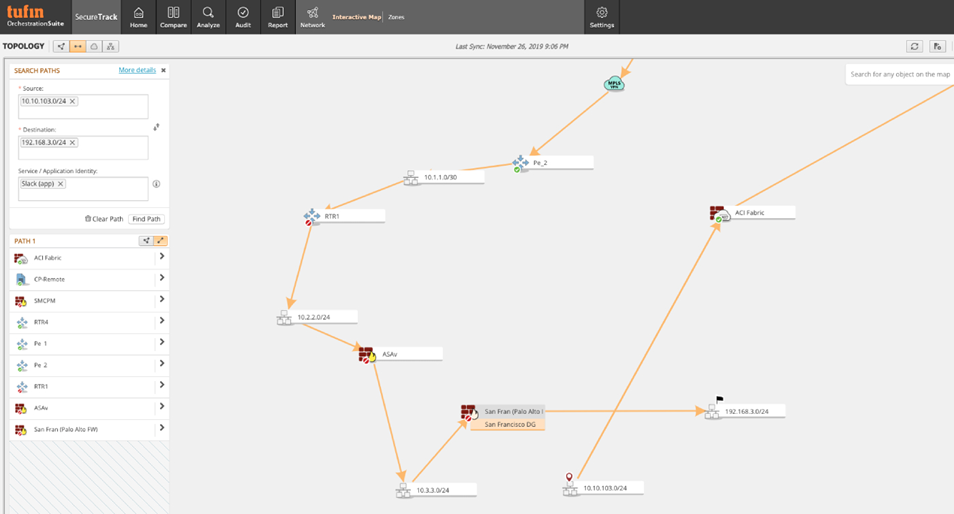Select the 10.10.103.0/24 source network node
954x514 pixels.
coord(603,487)
